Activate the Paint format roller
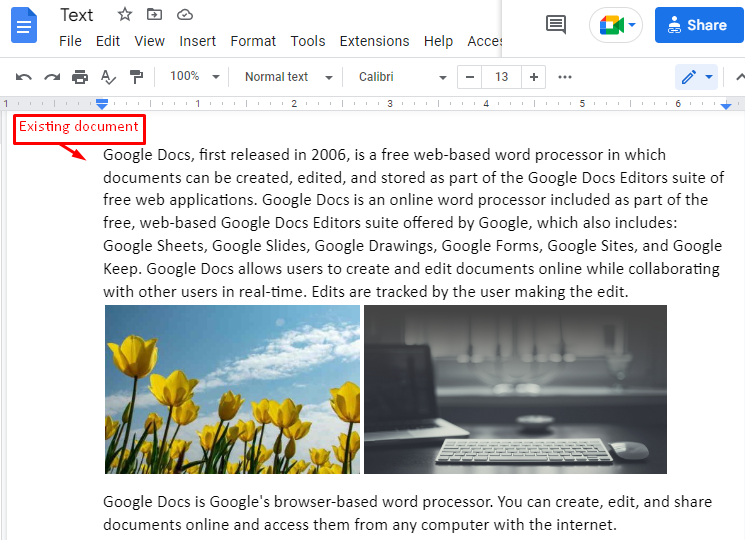This screenshot has width=745, height=540. [136, 77]
